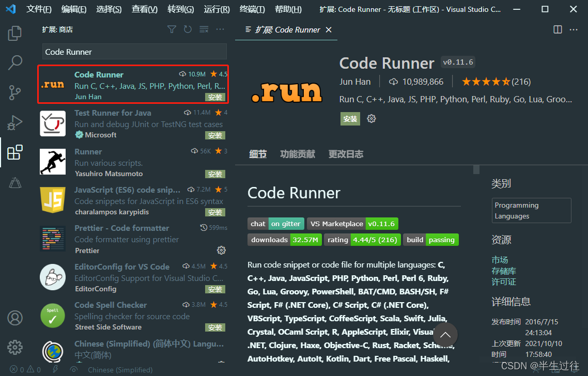Screen dimensions: 588x376
Task: Click publisher name Jun Han in details
Action: pos(355,82)
